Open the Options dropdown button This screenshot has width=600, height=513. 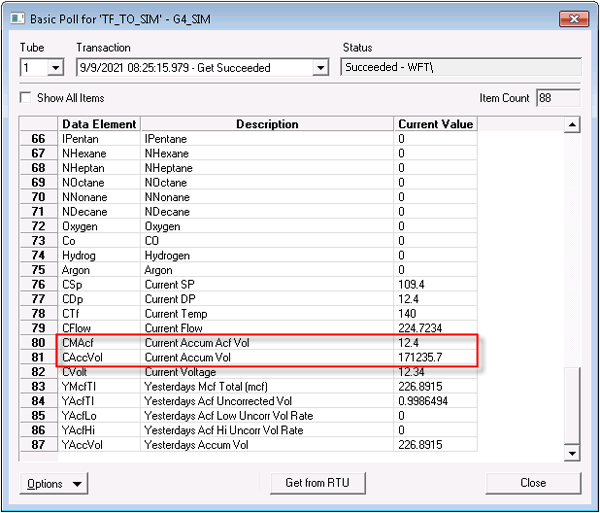tap(53, 484)
